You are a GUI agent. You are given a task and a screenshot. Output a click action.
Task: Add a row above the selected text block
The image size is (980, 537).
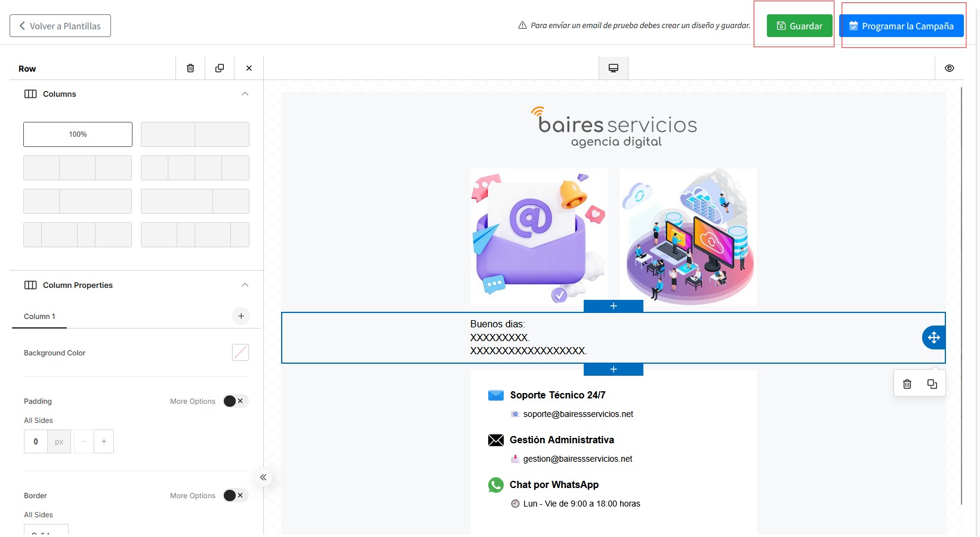coord(613,306)
